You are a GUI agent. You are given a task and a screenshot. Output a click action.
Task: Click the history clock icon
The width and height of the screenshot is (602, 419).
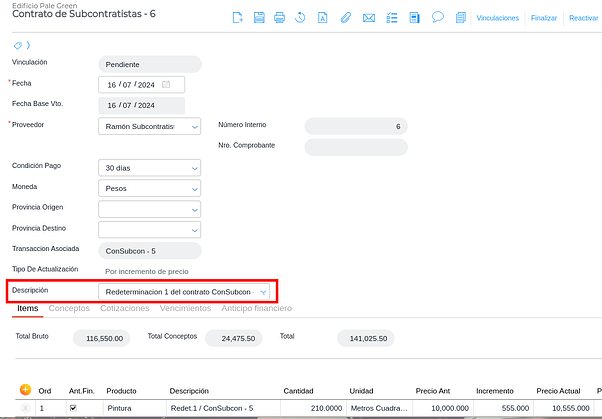[301, 18]
